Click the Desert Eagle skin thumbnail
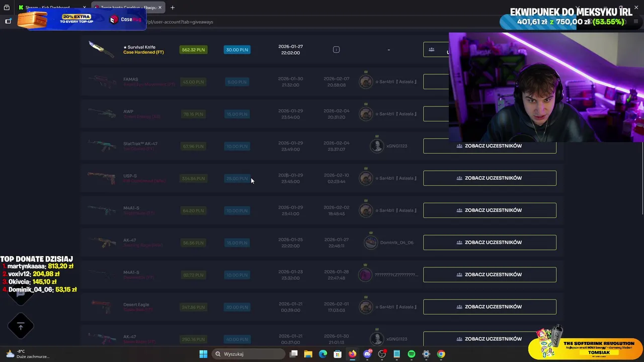 tap(102, 307)
